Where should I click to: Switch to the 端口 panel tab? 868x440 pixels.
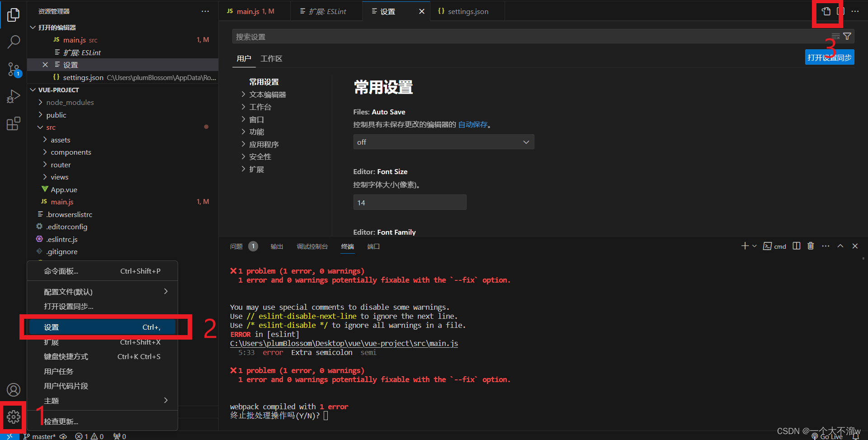373,246
